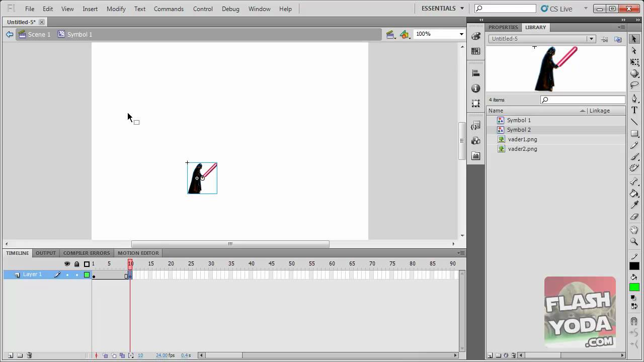Open the Edit Symbols menu
Viewport: 644px width, 362px height.
point(405,34)
